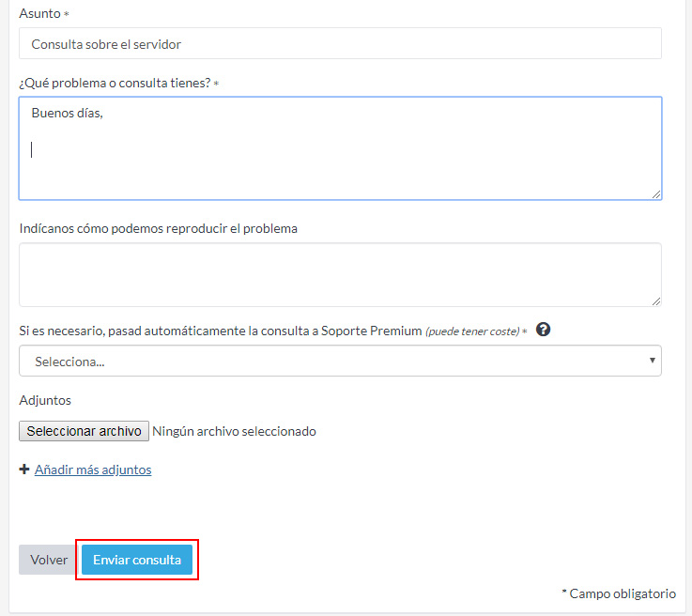Click the Indícanos cómo podemos reproducir label
The width and height of the screenshot is (692, 616).
[x=158, y=228]
